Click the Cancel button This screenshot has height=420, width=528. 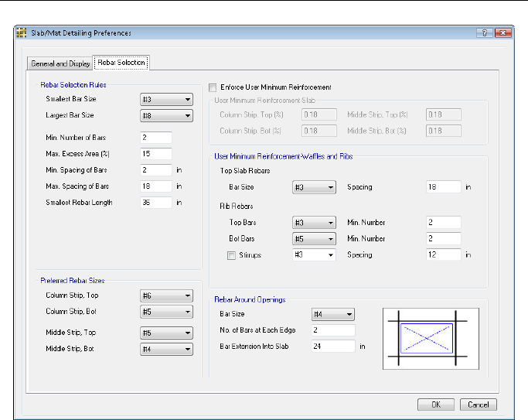click(x=478, y=405)
